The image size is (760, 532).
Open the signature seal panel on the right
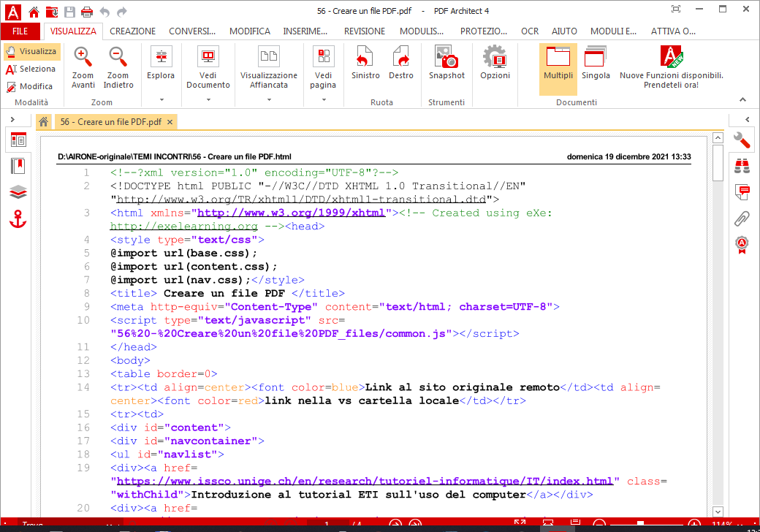coord(742,245)
